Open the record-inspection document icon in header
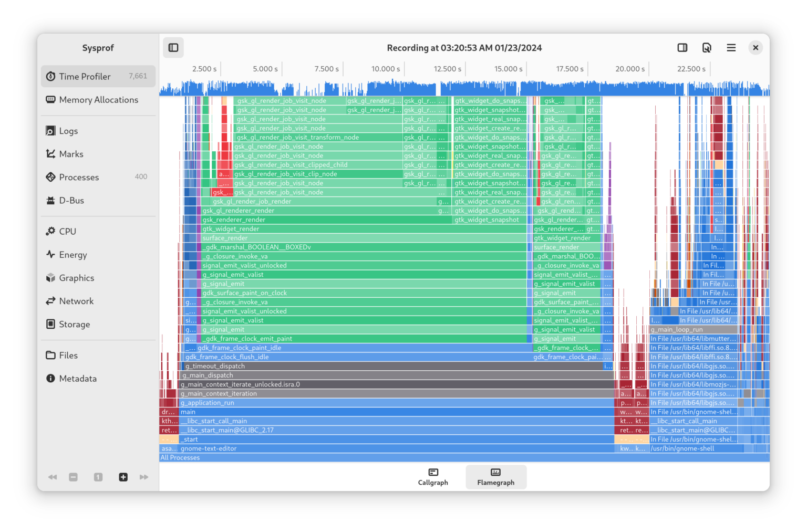This screenshot has height=532, width=807. pyautogui.click(x=707, y=47)
